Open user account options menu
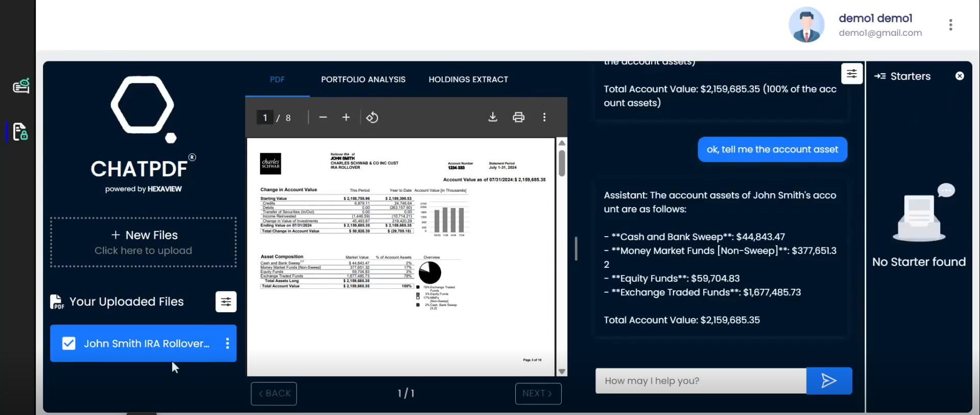This screenshot has width=980, height=415. [950, 25]
